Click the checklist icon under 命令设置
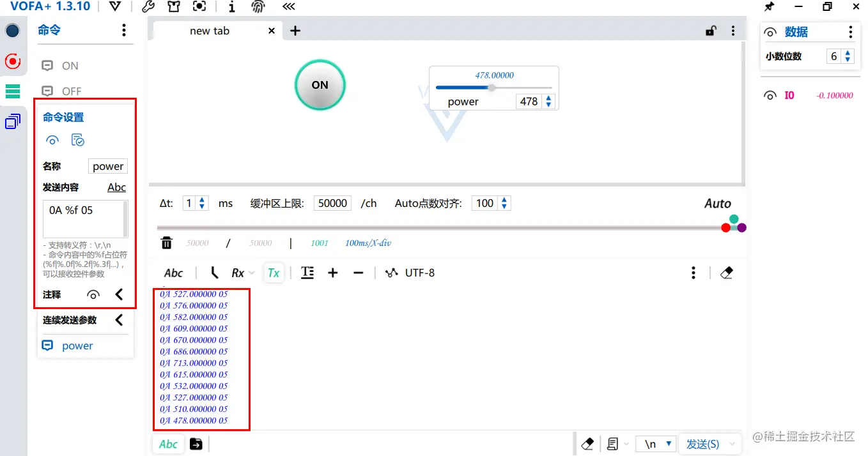The image size is (868, 456). tap(78, 141)
